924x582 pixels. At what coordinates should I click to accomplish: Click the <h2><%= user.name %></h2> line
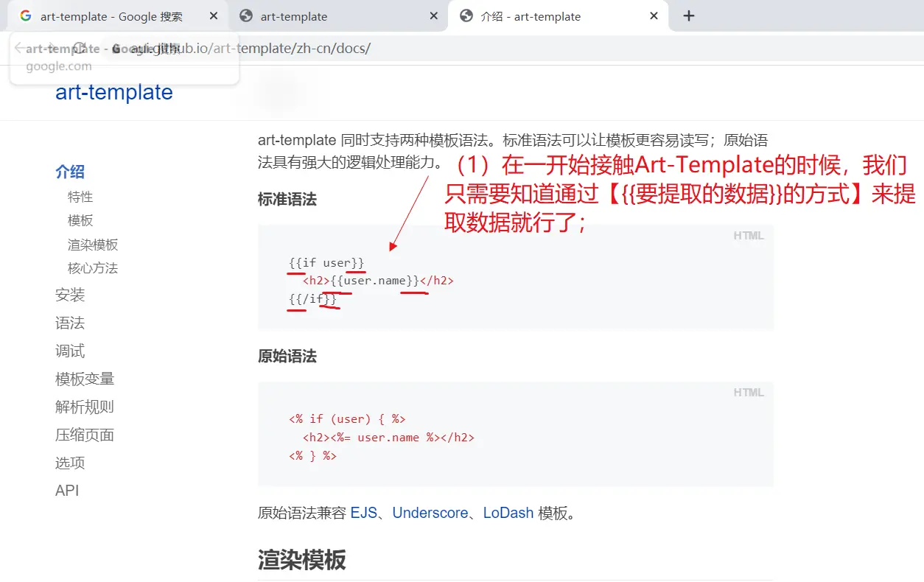click(388, 438)
